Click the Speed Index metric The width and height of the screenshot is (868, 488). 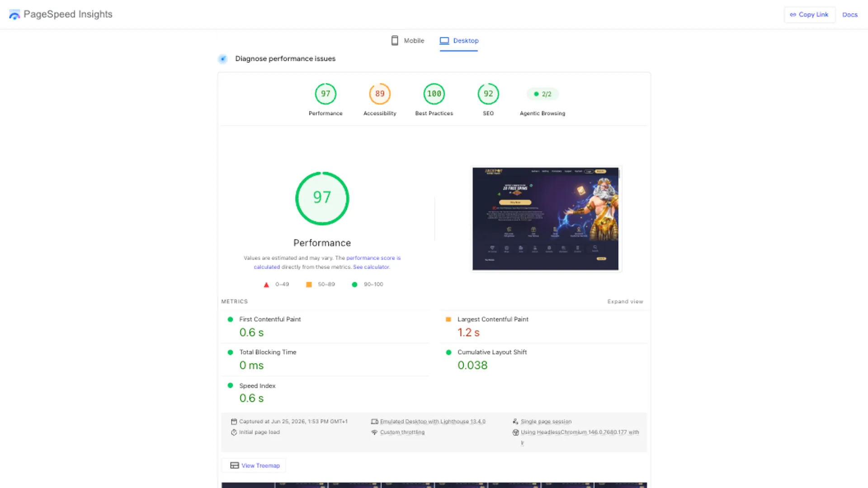[x=325, y=393]
